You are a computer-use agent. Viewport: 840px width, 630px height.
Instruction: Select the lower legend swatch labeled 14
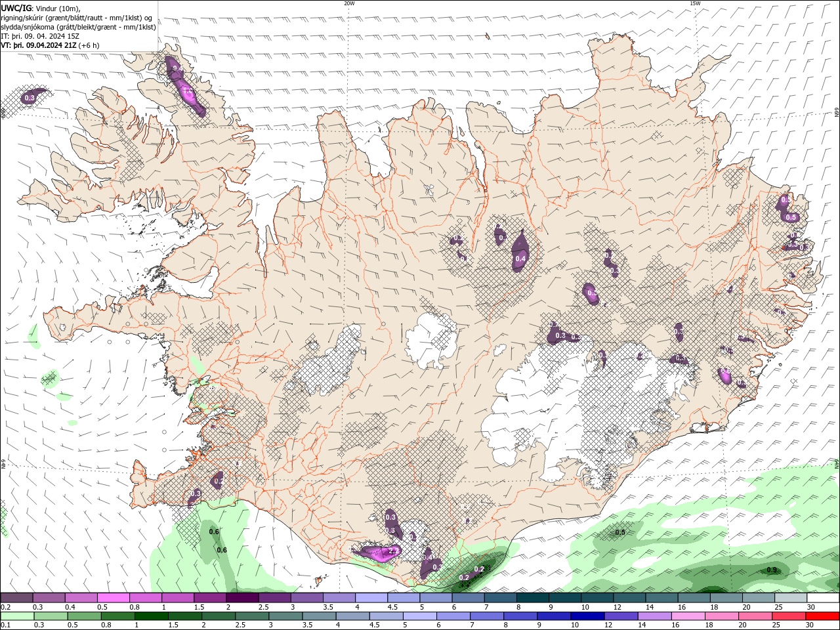point(654,616)
